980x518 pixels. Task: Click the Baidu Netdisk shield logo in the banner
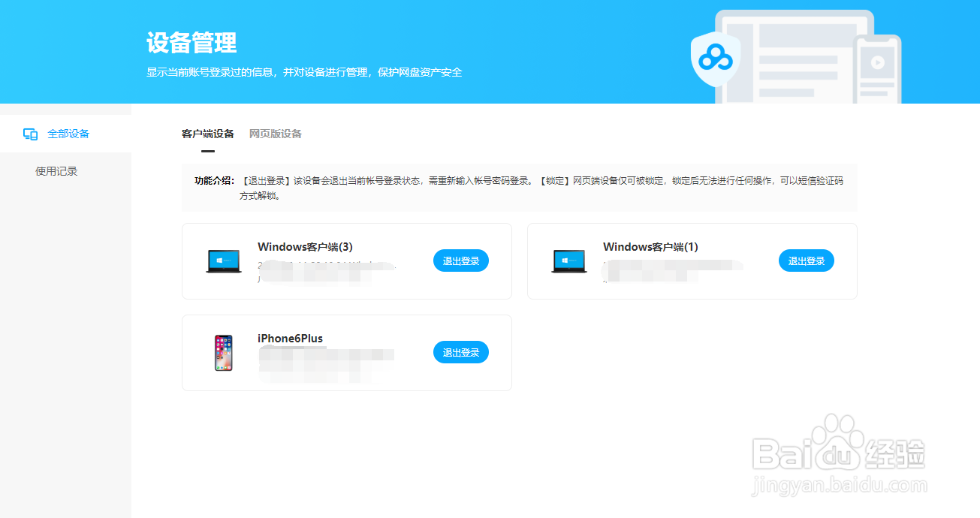pyautogui.click(x=716, y=60)
